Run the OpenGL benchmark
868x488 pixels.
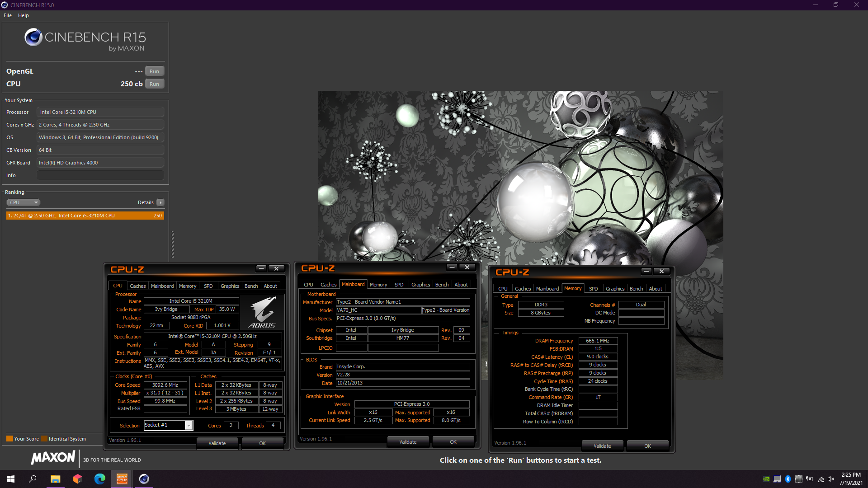(x=154, y=71)
